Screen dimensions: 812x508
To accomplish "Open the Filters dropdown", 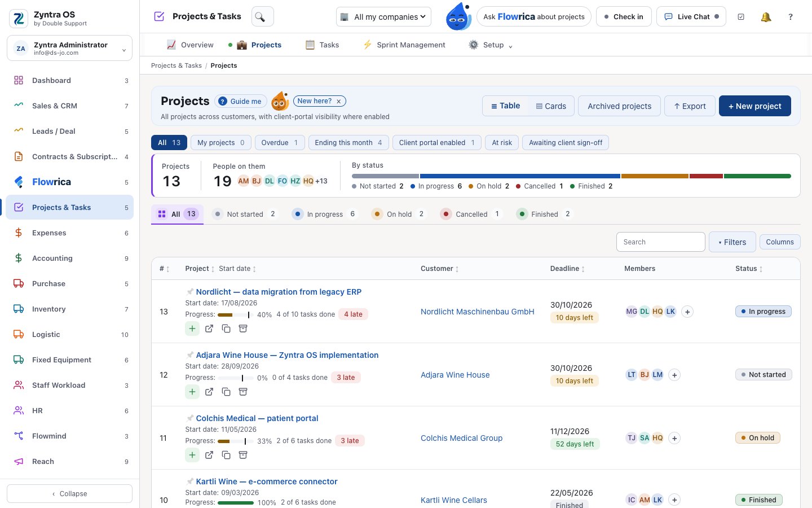I will click(x=732, y=242).
